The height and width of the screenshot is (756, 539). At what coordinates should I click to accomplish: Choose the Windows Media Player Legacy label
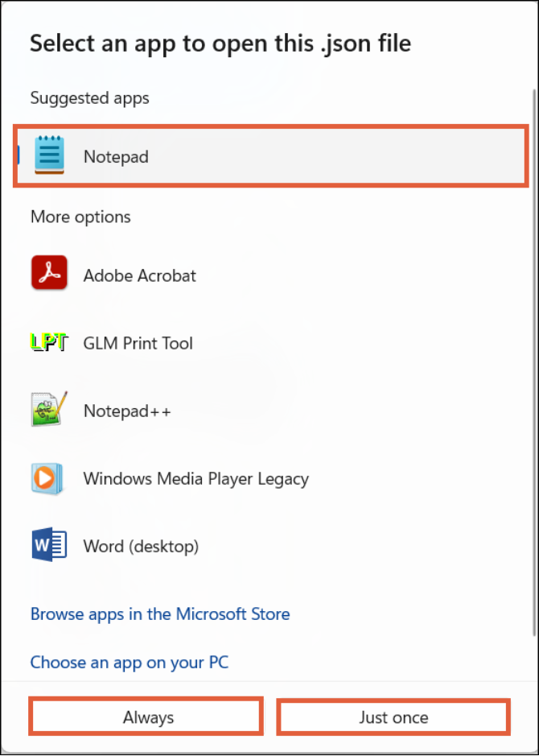coord(195,478)
